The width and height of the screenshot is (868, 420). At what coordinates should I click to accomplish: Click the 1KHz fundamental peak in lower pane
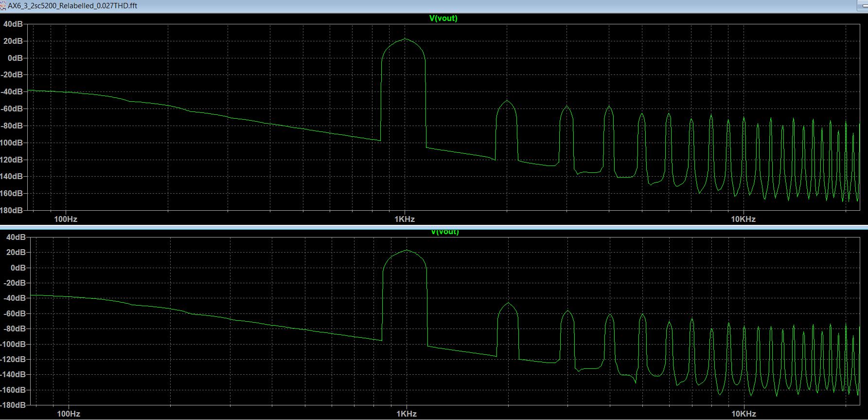[x=407, y=250]
